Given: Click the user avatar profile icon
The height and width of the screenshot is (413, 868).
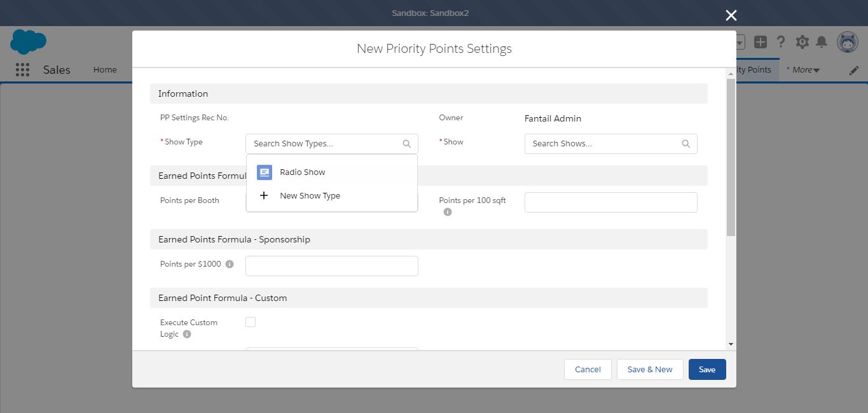Looking at the screenshot, I should (847, 42).
